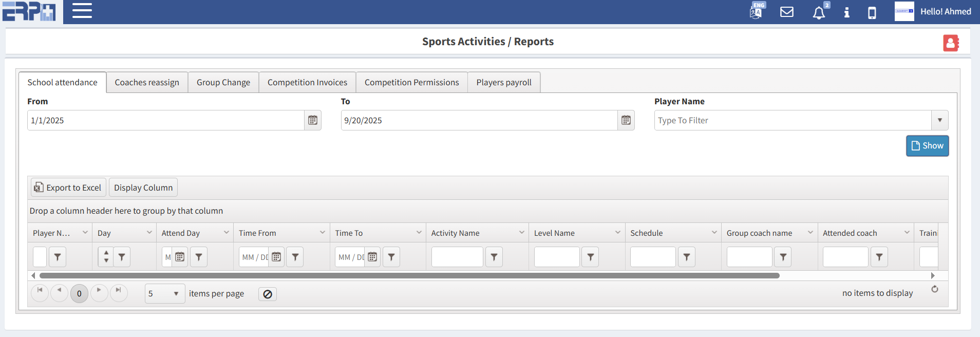This screenshot has width=980, height=337.
Task: Open the Schedule column header menu
Action: click(714, 233)
